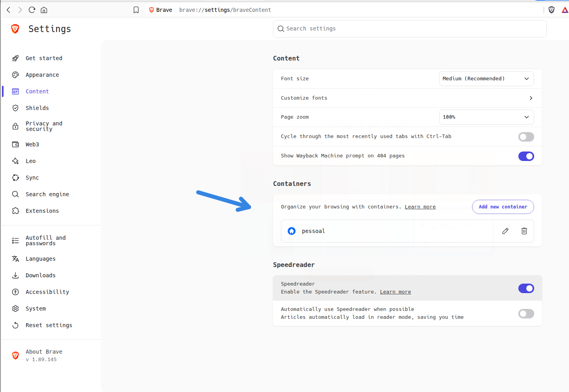Image resolution: width=569 pixels, height=392 pixels.
Task: Click the Sync icon in sidebar
Action: pyautogui.click(x=15, y=178)
